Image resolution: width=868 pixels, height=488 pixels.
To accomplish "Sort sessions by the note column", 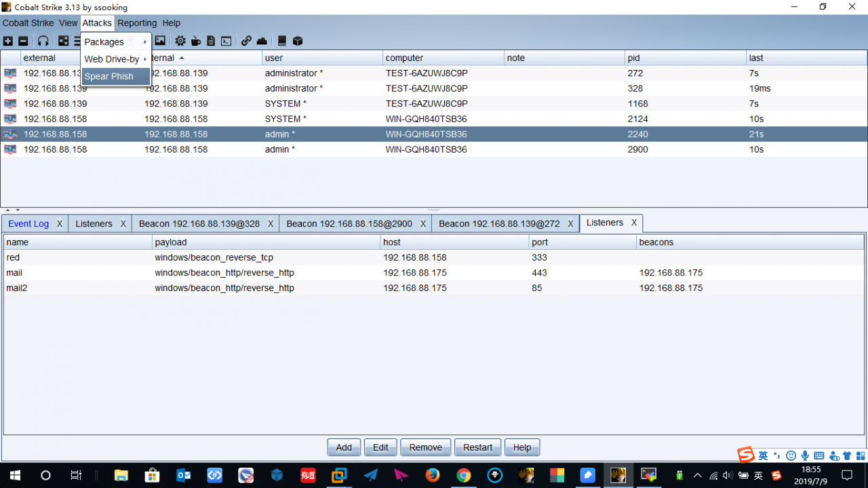I will pyautogui.click(x=565, y=58).
